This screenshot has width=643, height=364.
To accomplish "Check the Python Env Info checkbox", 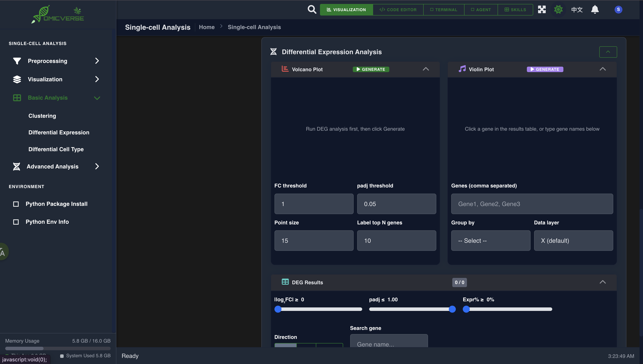I will [16, 222].
